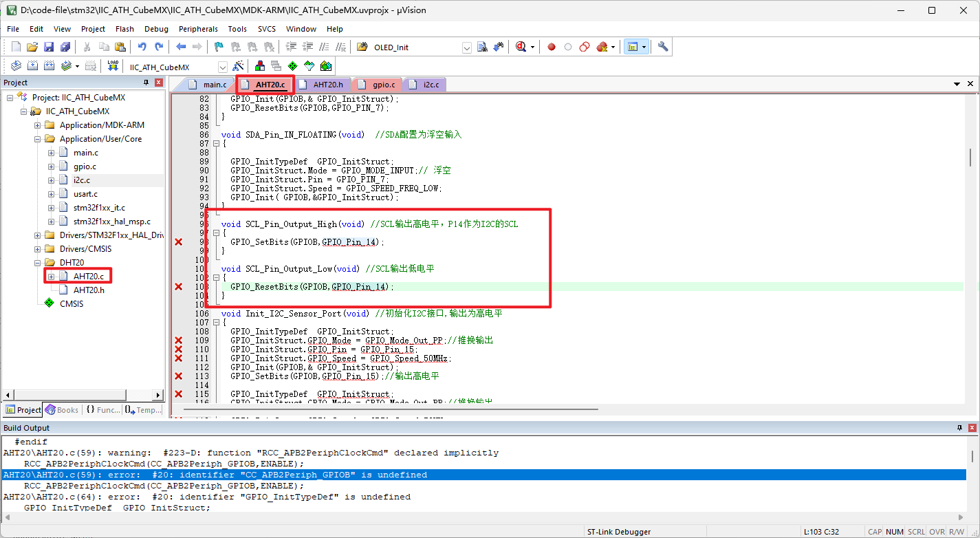This screenshot has width=980, height=538.
Task: Click the editor vertical scrollbar thumb
Action: coord(970,158)
